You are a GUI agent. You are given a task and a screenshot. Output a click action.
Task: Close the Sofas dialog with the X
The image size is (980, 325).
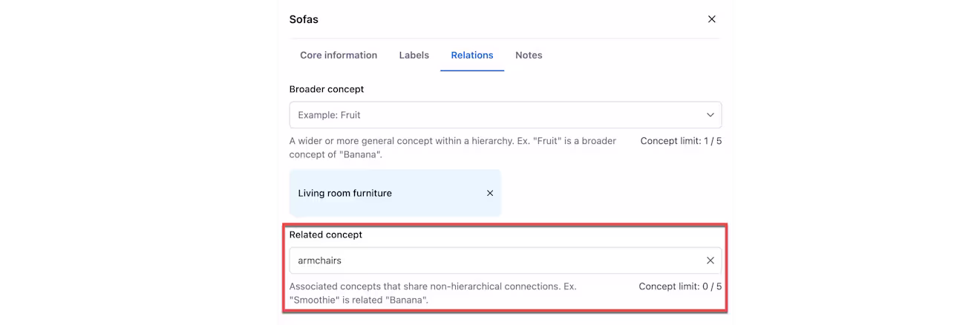pyautogui.click(x=711, y=19)
